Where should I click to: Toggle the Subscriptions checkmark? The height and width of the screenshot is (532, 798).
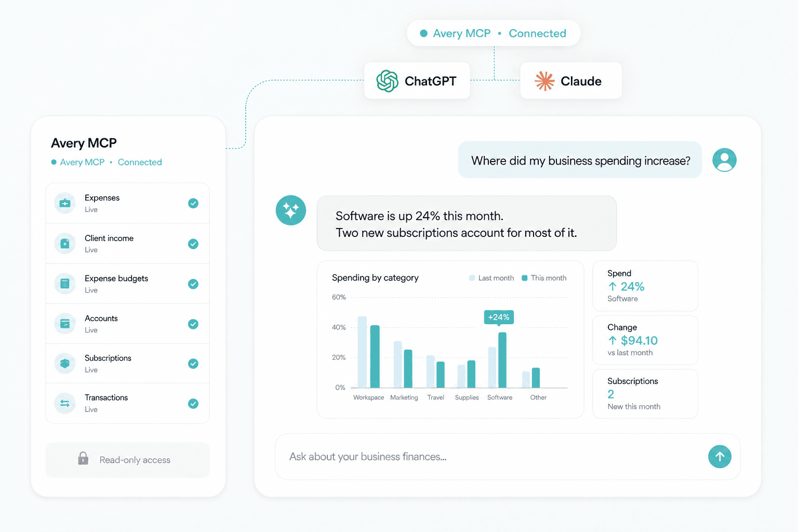point(193,364)
